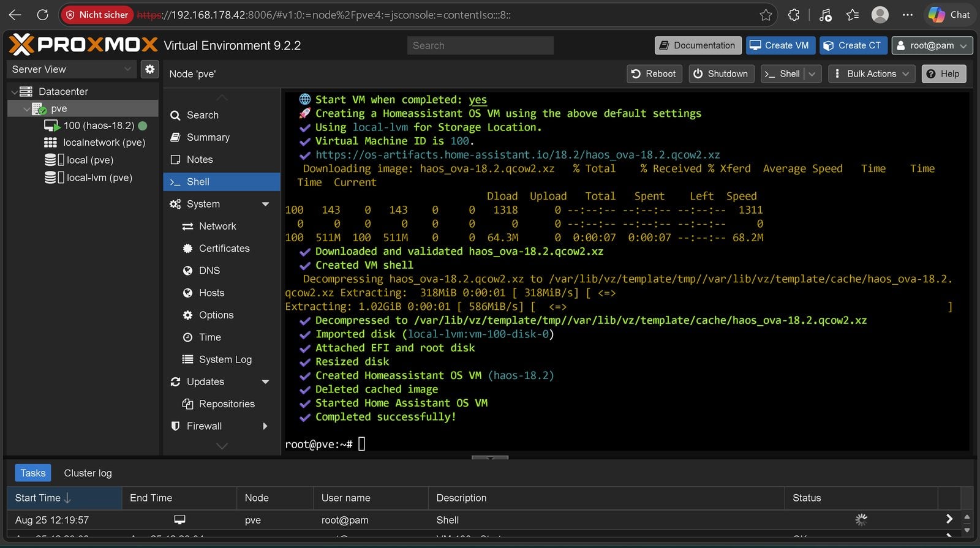The image size is (980, 548).
Task: Collapse the Datacenter tree node
Action: pyautogui.click(x=14, y=91)
